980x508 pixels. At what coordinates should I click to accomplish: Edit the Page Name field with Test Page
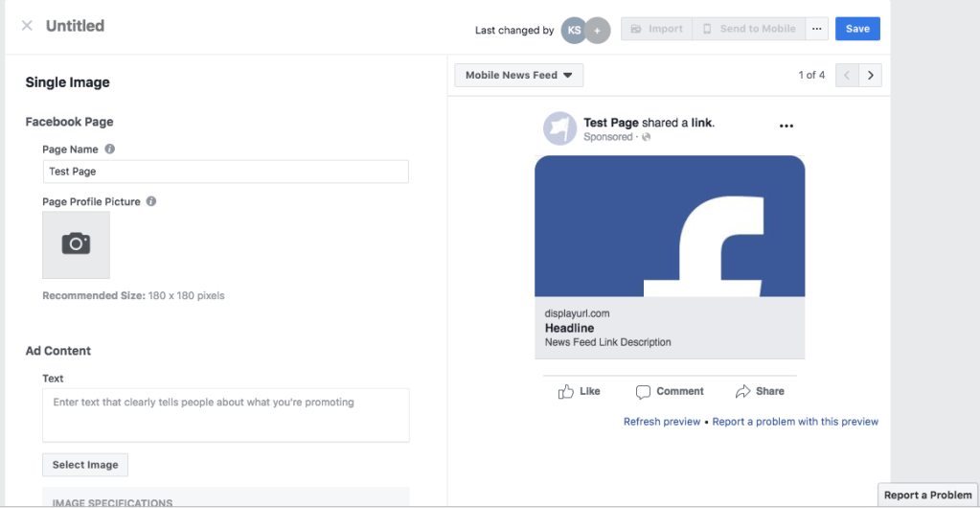[x=226, y=172]
